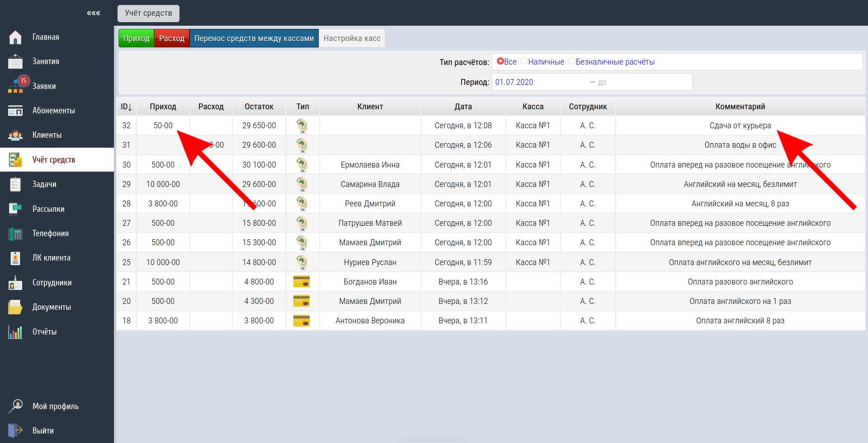Click card type icon in row 20
Screen dimensions: 868x443
(x=302, y=301)
